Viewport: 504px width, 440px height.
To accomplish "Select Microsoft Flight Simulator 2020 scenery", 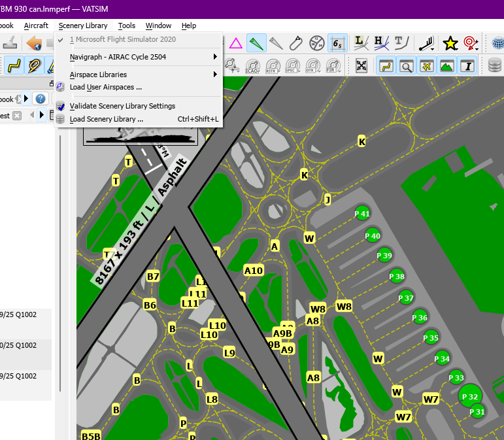I will (139, 39).
